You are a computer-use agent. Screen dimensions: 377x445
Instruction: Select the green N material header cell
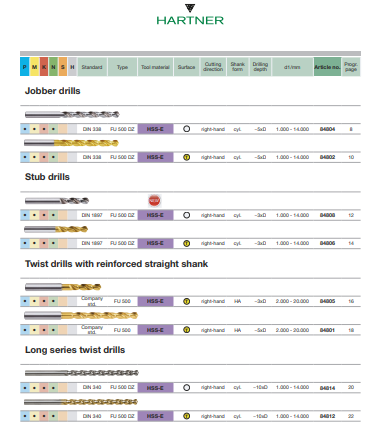point(53,67)
